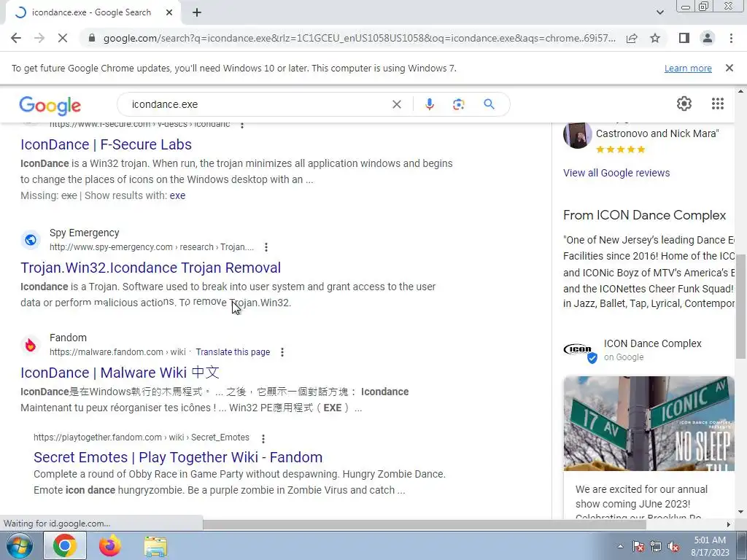Screen dimensions: 747x560
Task: Dismiss the Windows 7 update notice
Action: (x=729, y=68)
